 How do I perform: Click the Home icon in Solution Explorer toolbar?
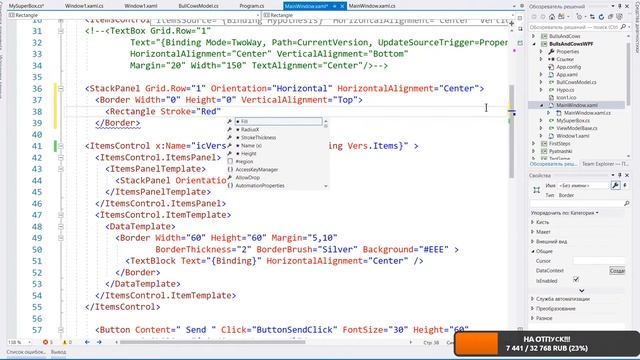point(552,17)
